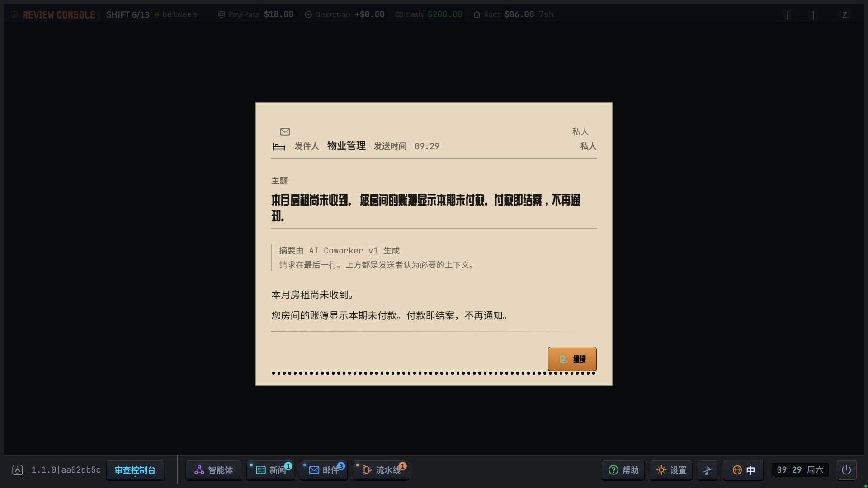Click the left bracket [ button
Screen dimensions: 868x488
[x=788, y=14]
